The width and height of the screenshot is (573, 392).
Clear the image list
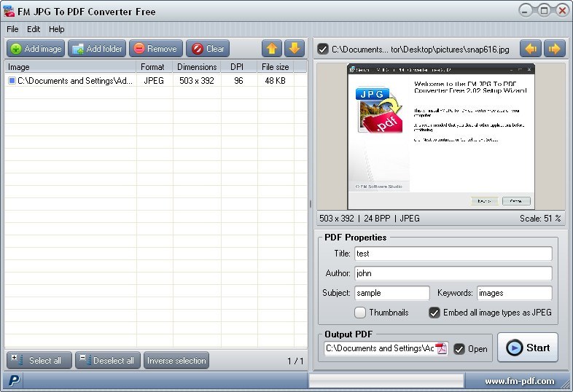pyautogui.click(x=208, y=49)
